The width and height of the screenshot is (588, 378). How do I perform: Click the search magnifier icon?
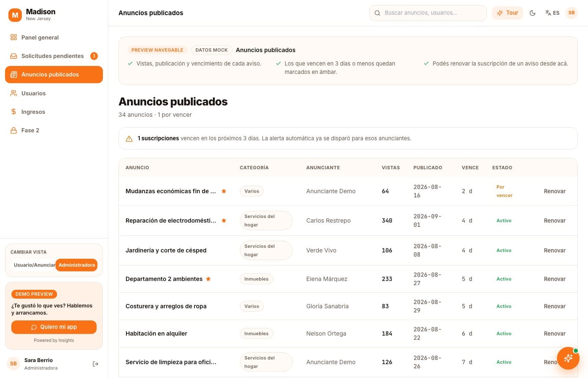[377, 13]
